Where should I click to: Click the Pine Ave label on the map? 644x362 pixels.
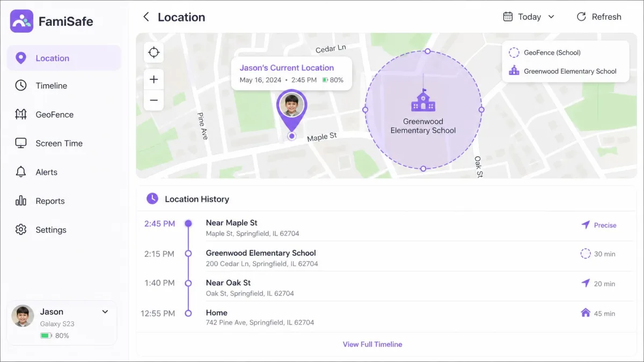202,126
